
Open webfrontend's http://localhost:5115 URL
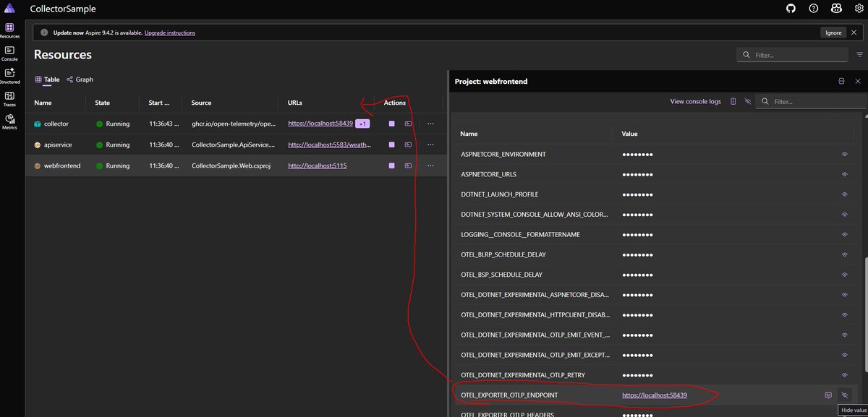pos(318,165)
